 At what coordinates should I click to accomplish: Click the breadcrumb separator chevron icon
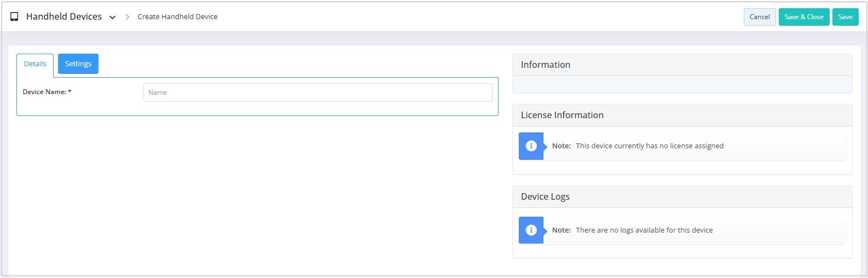pos(127,17)
